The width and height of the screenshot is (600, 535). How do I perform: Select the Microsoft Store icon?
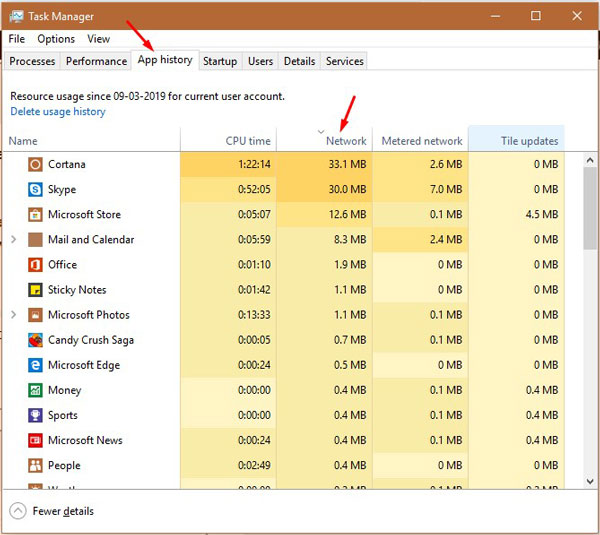(35, 215)
